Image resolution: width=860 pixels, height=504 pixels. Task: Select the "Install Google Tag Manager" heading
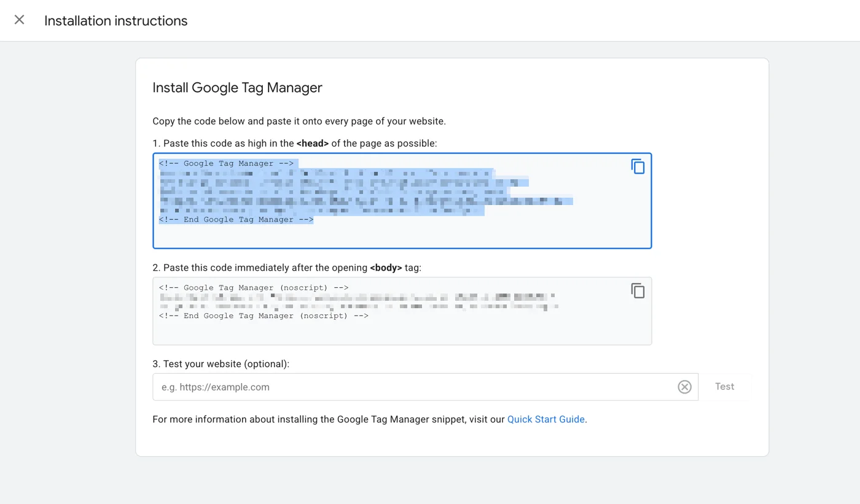(x=237, y=88)
